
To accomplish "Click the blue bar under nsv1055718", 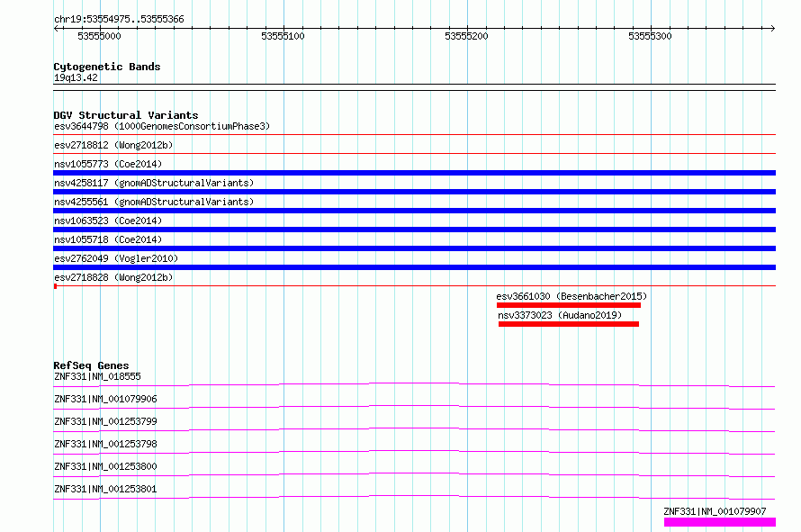I will (414, 248).
